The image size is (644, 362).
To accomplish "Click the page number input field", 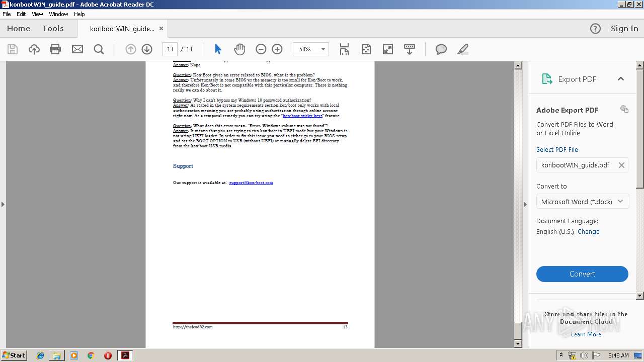I will click(x=170, y=49).
